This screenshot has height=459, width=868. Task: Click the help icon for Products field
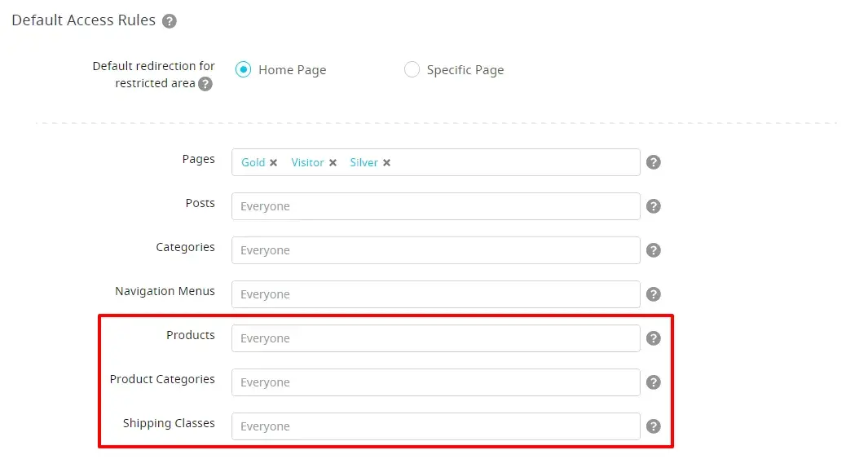click(x=654, y=338)
